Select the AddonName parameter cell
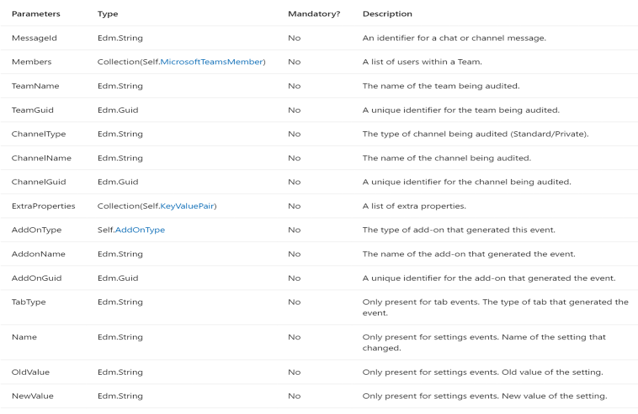 (x=38, y=254)
